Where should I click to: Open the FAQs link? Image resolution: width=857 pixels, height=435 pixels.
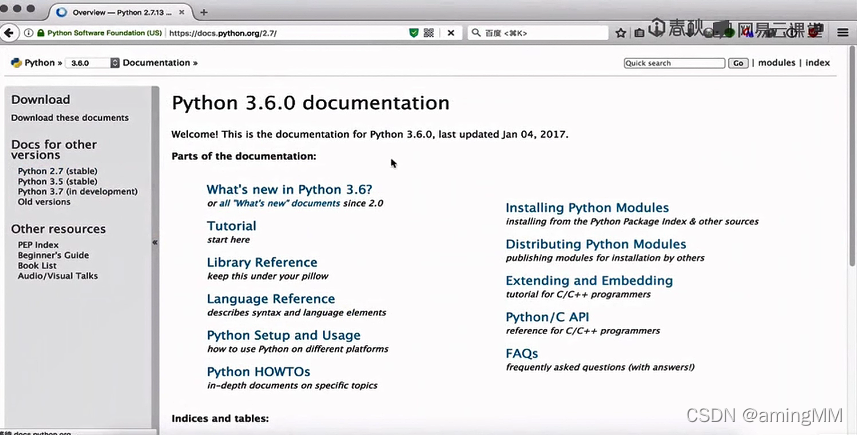pyautogui.click(x=522, y=354)
